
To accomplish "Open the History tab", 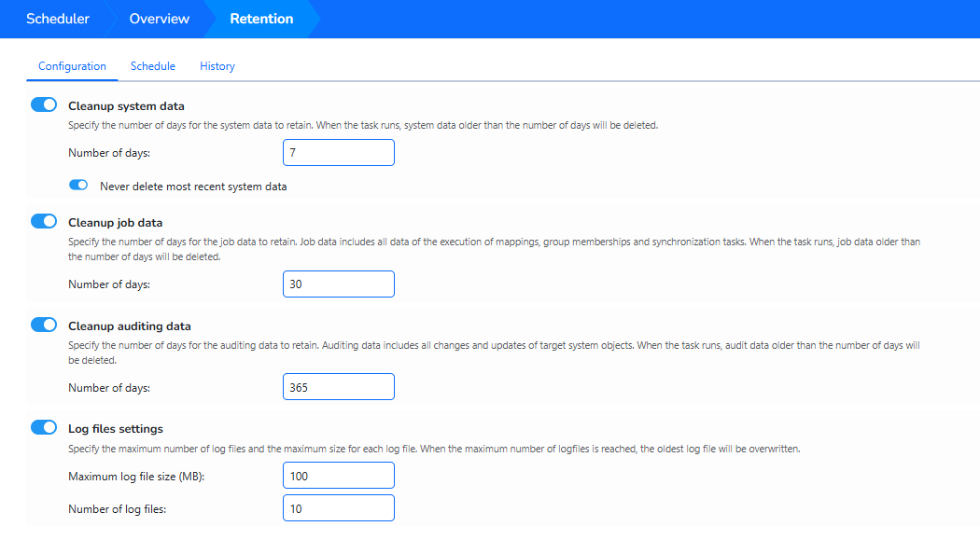I will (217, 66).
